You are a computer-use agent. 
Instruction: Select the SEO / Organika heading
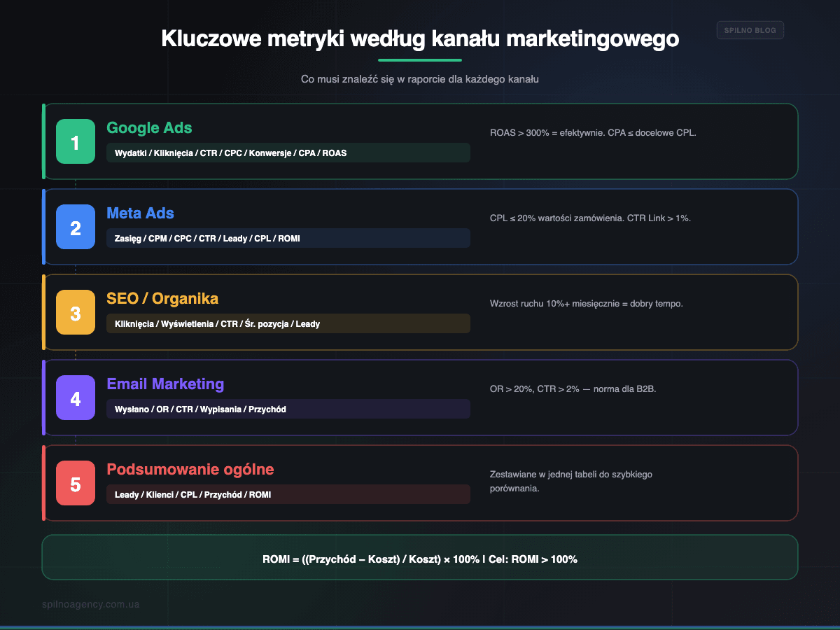point(162,299)
